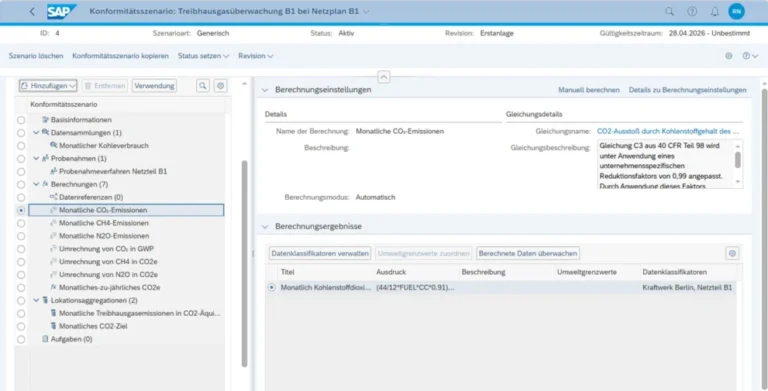The image size is (768, 391).
Task: Select radio for Monatlicher Kohleverbrauch row
Action: [x=21, y=146]
